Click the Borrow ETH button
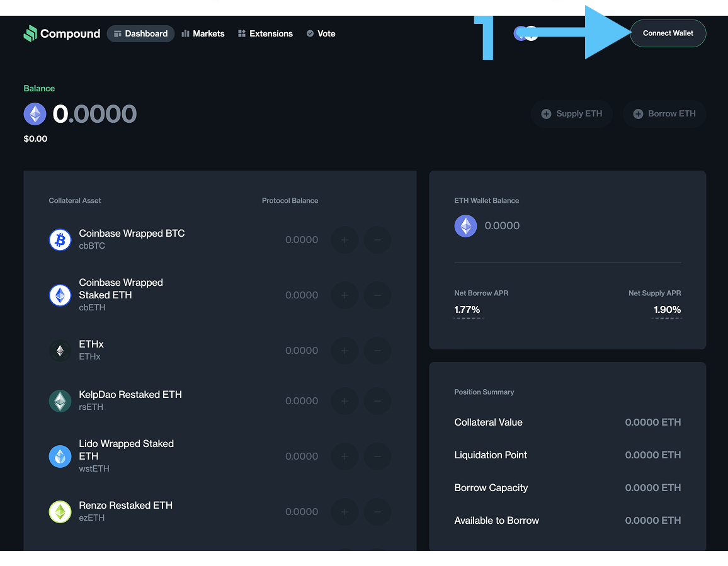The width and height of the screenshot is (728, 566). (x=664, y=114)
